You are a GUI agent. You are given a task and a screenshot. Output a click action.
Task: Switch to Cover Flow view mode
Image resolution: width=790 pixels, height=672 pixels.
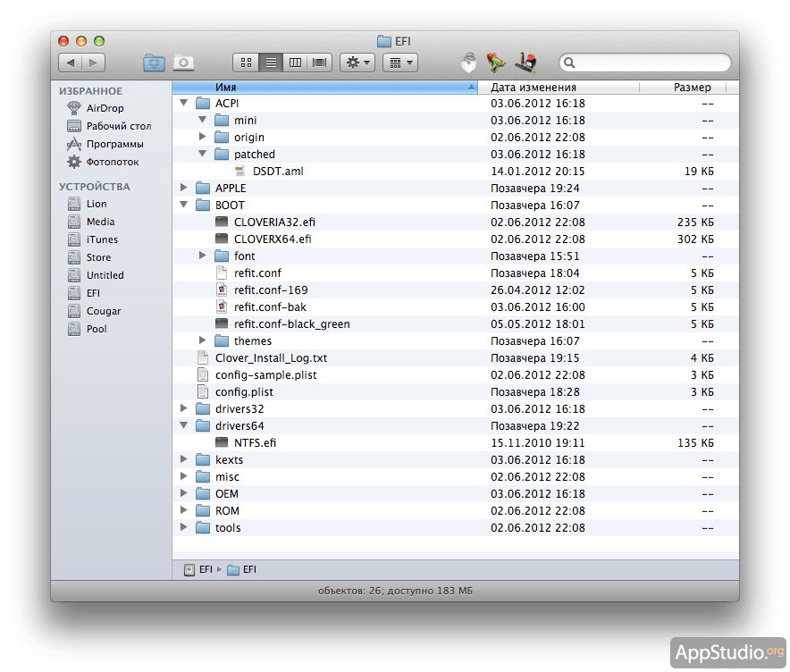319,63
